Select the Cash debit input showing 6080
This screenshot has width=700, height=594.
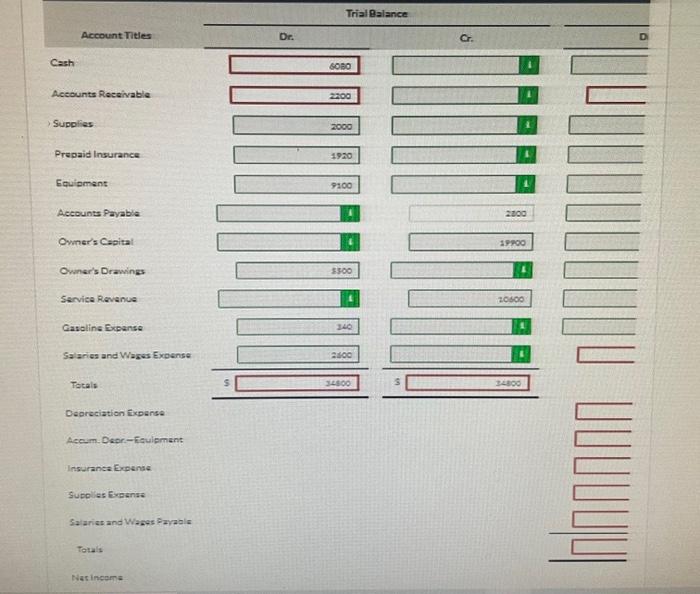tap(294, 65)
